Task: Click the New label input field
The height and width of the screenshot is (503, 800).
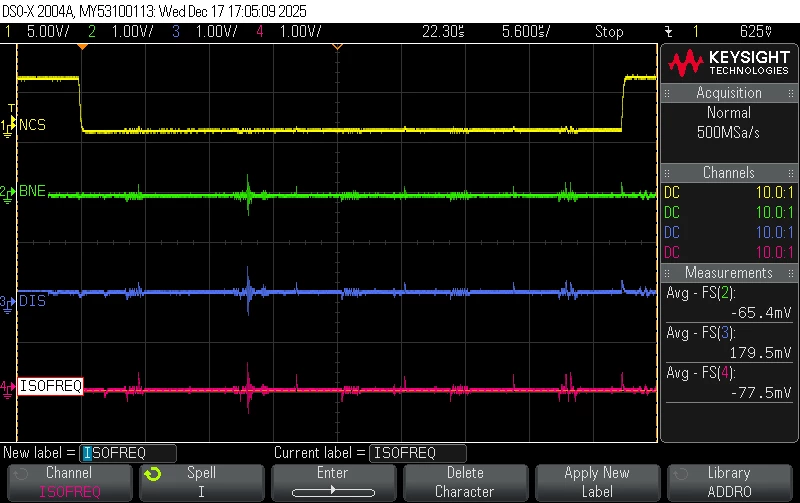Action: tap(128, 453)
